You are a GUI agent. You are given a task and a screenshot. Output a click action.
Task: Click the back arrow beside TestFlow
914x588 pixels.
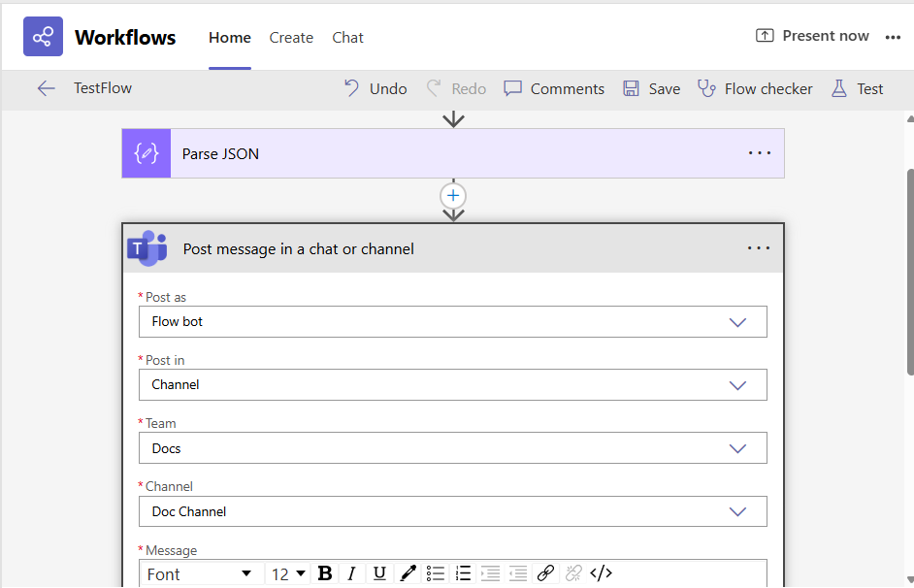(x=46, y=88)
